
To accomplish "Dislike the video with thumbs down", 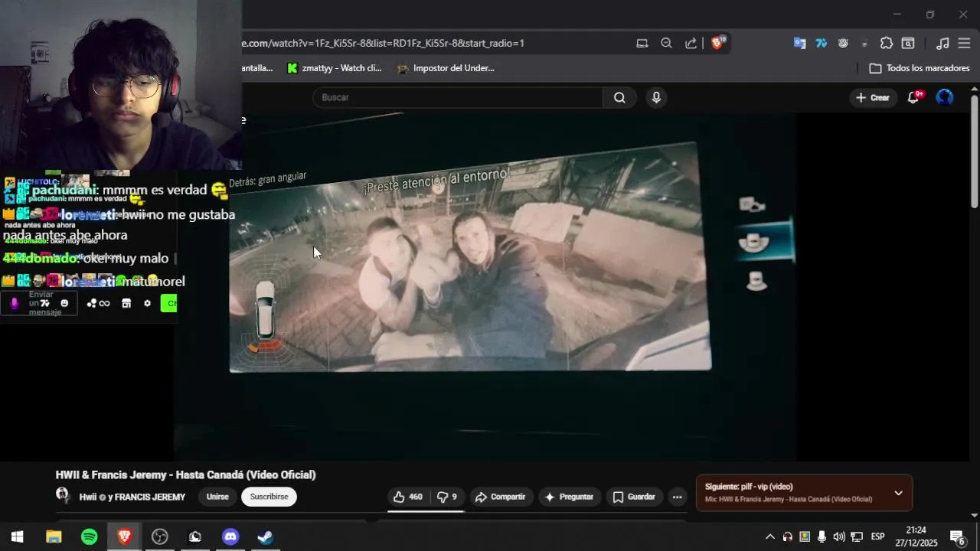I will (447, 497).
